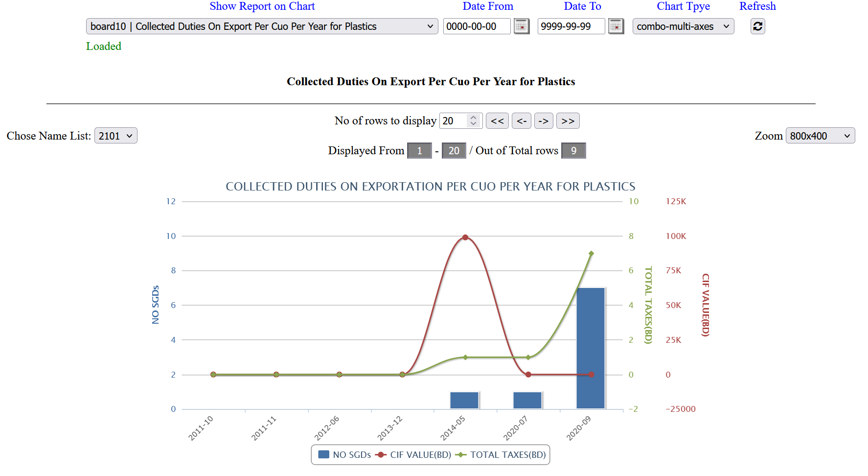Jump to first page of rows
868x476 pixels.
pyautogui.click(x=497, y=121)
